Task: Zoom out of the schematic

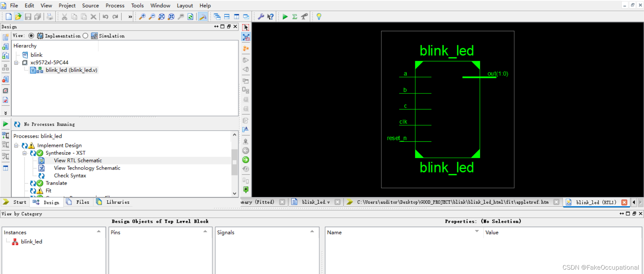Action: click(x=152, y=17)
